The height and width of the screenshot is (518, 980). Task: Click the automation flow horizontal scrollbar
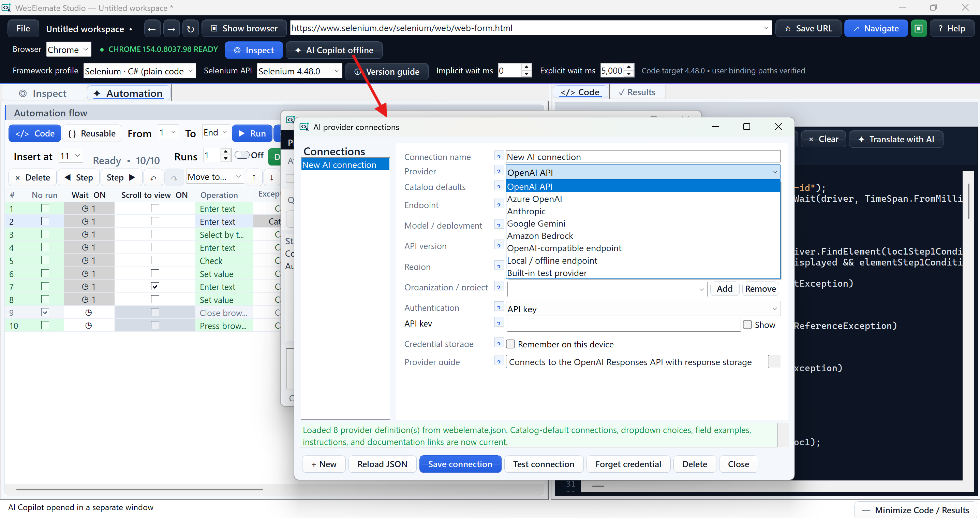pyautogui.click(x=139, y=489)
